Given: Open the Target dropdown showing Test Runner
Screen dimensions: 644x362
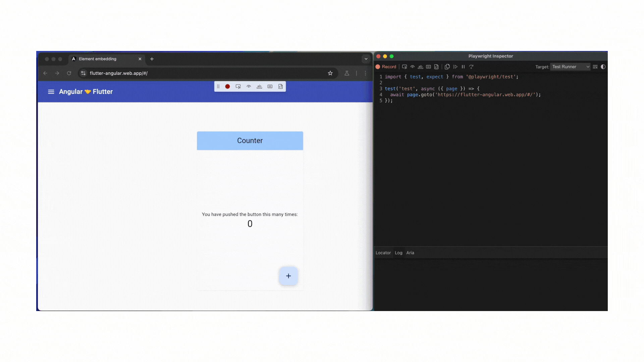Looking at the screenshot, I should pos(570,67).
